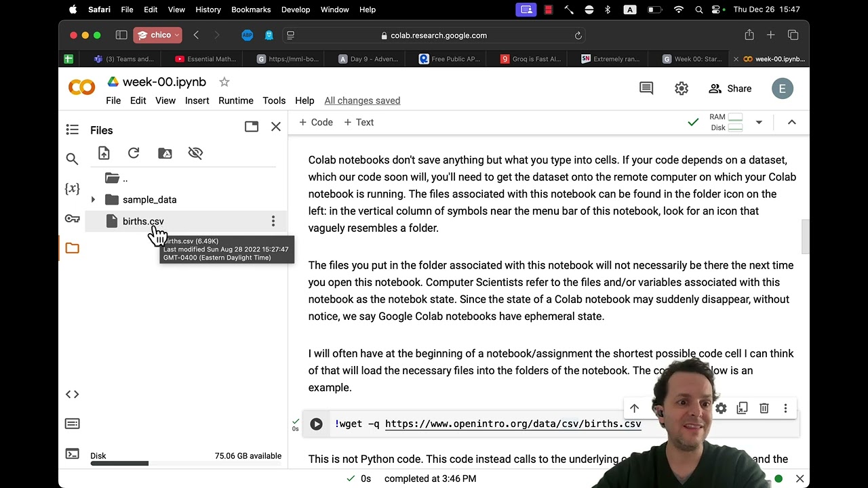
Task: Open Safari Share button
Action: coord(749,35)
